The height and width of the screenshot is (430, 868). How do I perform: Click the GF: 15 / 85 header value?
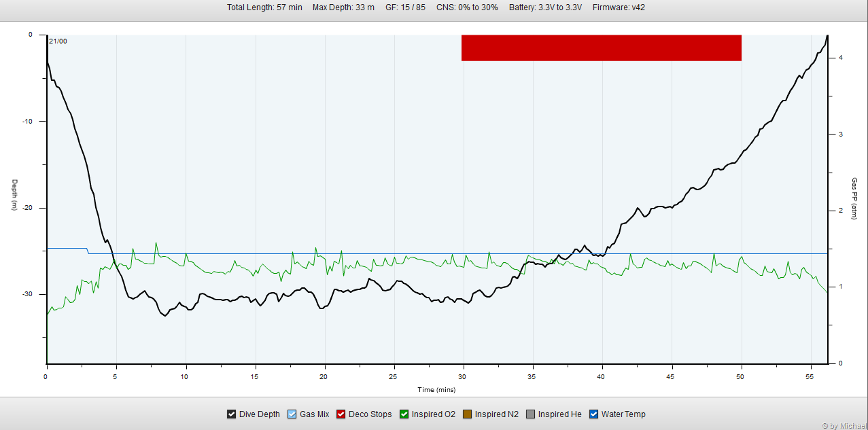pyautogui.click(x=405, y=7)
